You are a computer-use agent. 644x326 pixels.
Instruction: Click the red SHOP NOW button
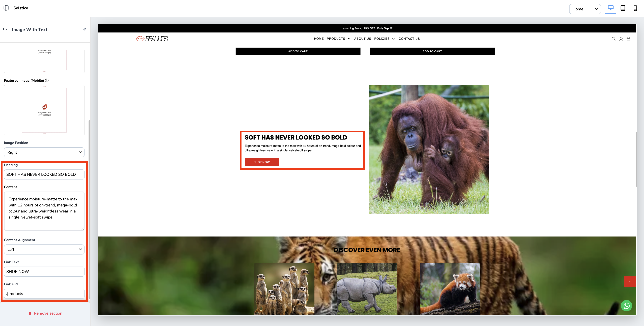tap(261, 162)
